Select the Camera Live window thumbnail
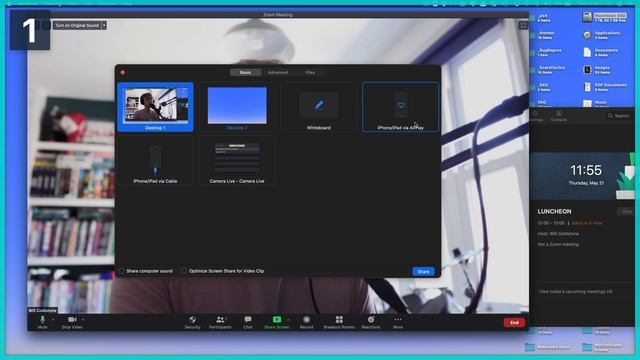 coord(237,162)
